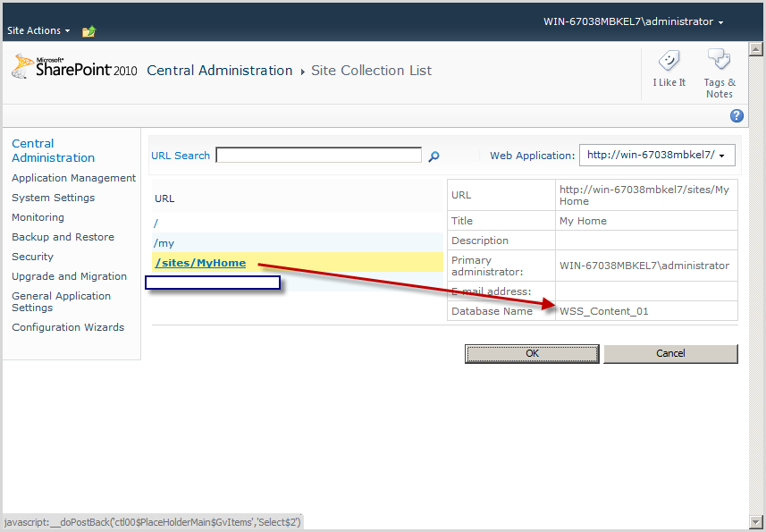Go to Application Management
Image resolution: width=766 pixels, height=532 pixels.
[x=74, y=178]
